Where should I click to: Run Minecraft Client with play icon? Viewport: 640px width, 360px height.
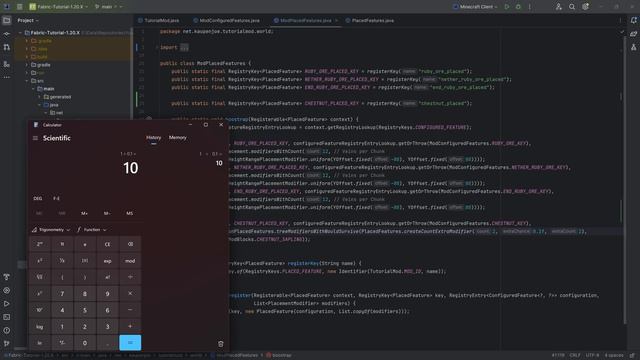[x=507, y=7]
